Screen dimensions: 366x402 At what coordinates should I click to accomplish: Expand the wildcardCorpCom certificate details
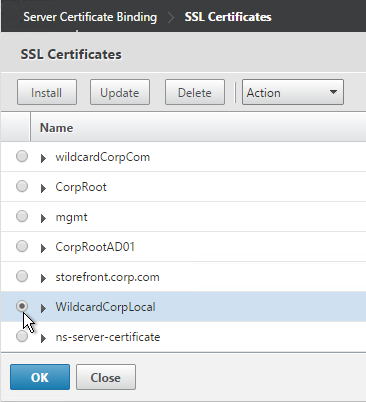43,158
